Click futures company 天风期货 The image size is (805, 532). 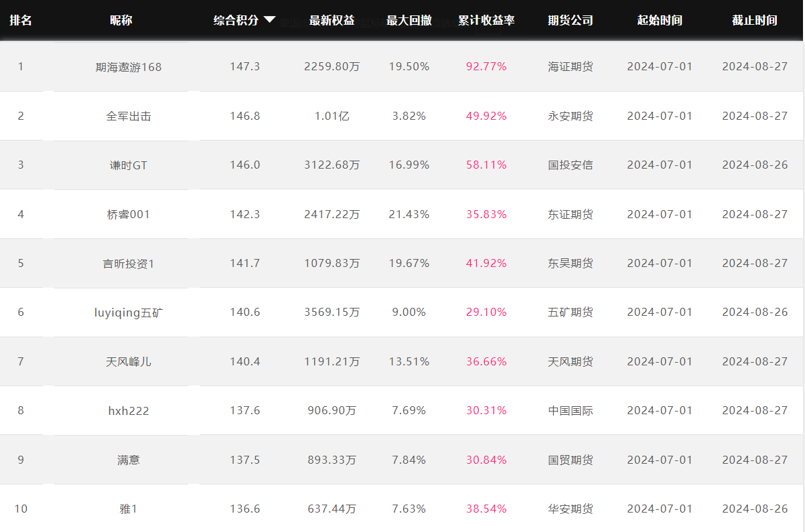coord(571,361)
